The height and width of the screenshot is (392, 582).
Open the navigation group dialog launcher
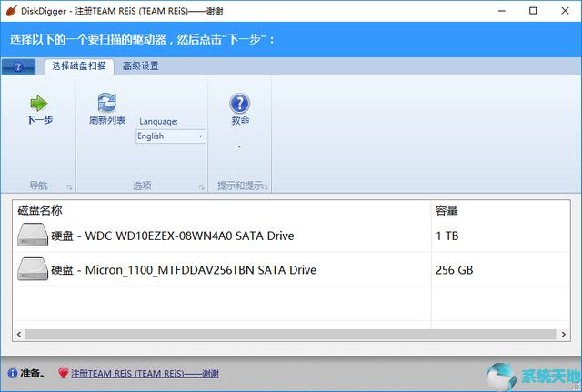[x=69, y=187]
